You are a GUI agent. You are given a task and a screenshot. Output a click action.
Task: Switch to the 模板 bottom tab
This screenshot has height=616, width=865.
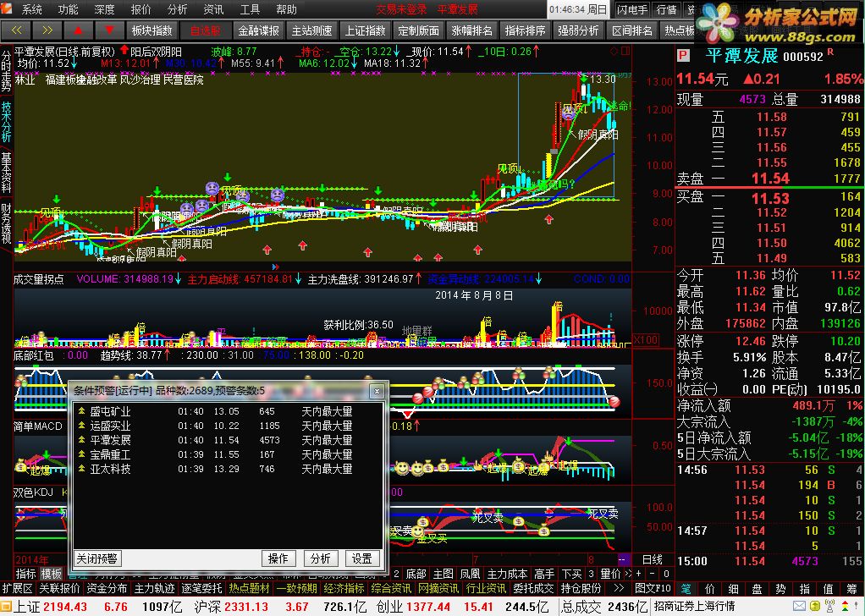(52, 574)
